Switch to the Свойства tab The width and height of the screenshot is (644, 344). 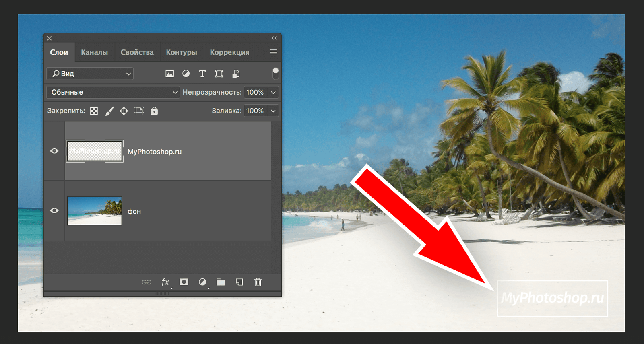(137, 52)
